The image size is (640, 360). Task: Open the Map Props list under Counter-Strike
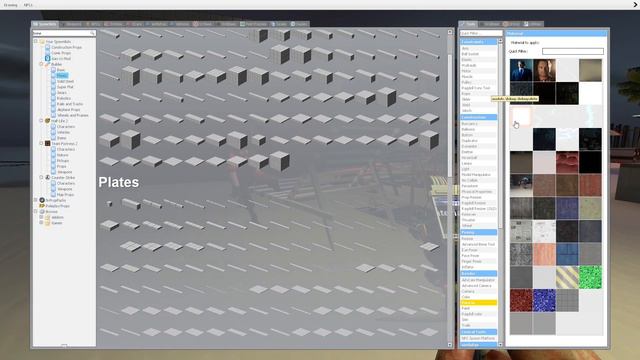coord(65,195)
